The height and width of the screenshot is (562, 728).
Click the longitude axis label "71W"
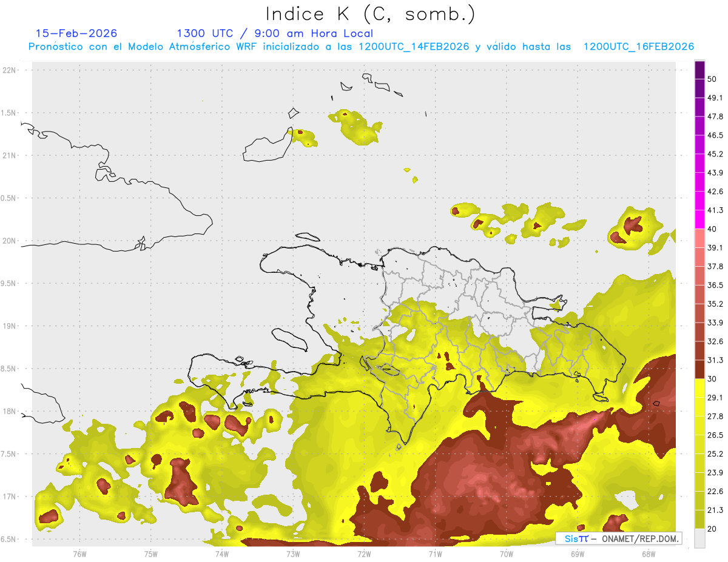[435, 554]
